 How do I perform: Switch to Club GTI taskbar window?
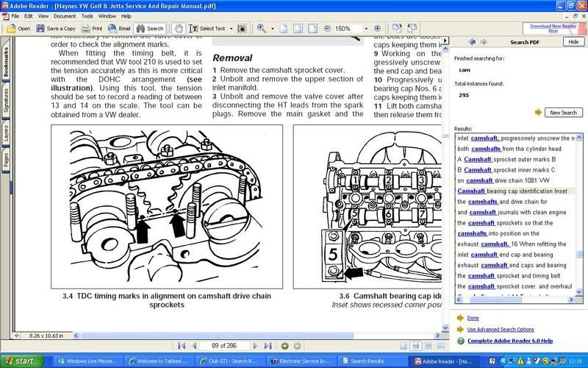pyautogui.click(x=229, y=361)
